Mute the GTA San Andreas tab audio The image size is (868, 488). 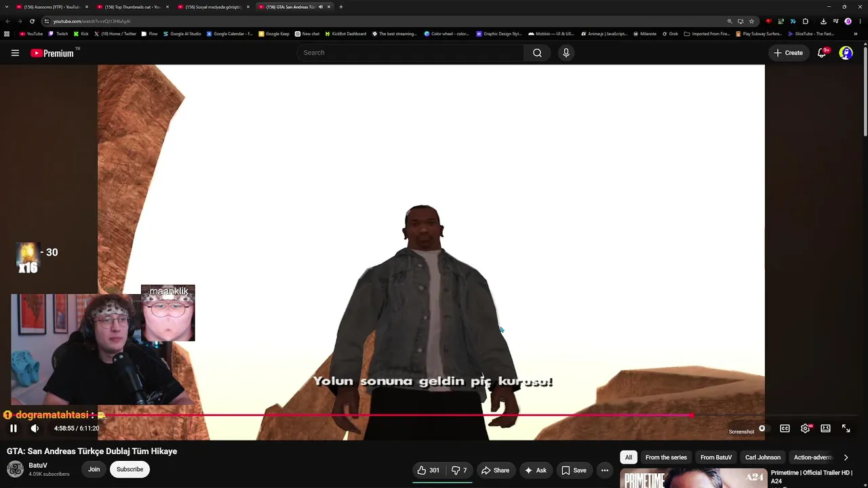320,7
